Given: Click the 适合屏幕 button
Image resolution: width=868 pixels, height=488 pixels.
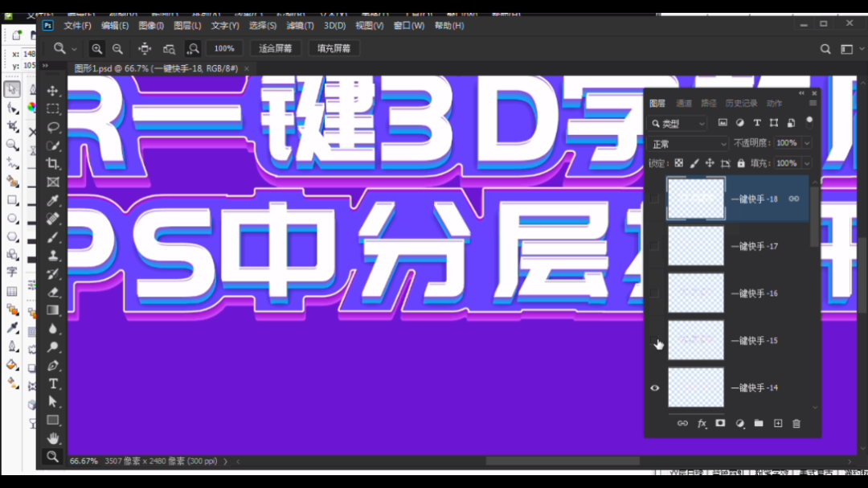Looking at the screenshot, I should coord(276,47).
